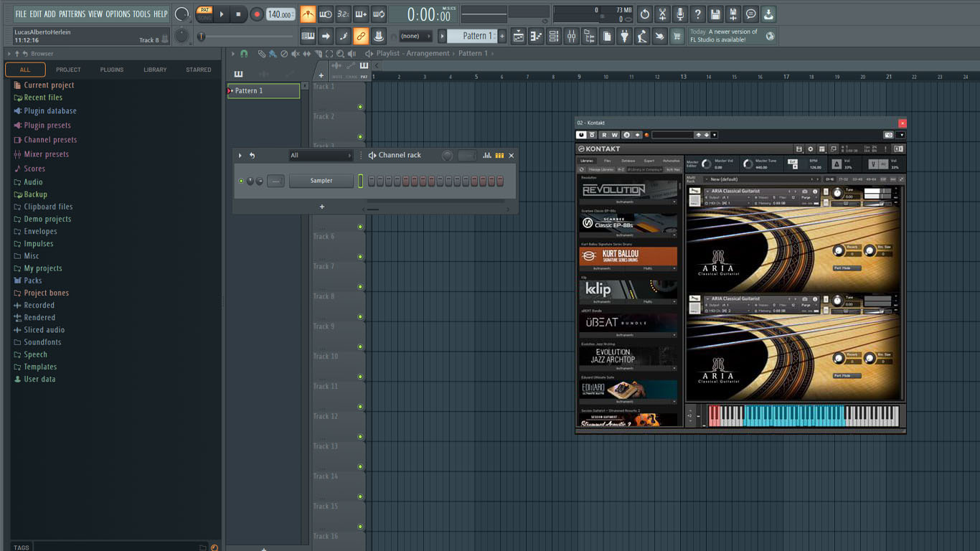Screen dimensions: 980x551
Task: Toggle the playlist snap magnet icon
Action: point(244,53)
